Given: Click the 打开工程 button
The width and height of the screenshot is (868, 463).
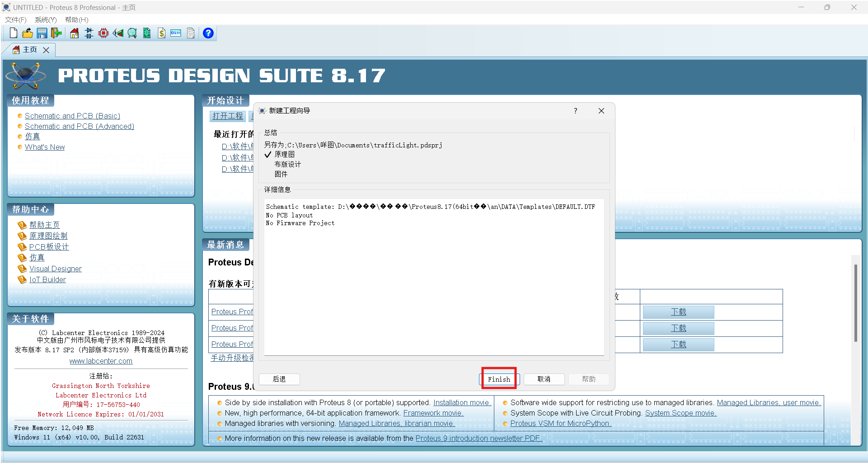Looking at the screenshot, I should click(228, 116).
